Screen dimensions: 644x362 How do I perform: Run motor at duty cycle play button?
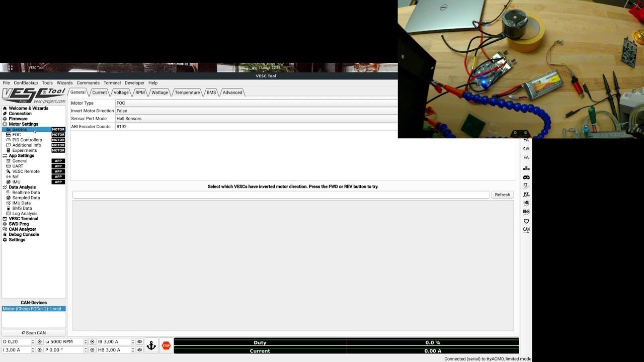[40, 342]
